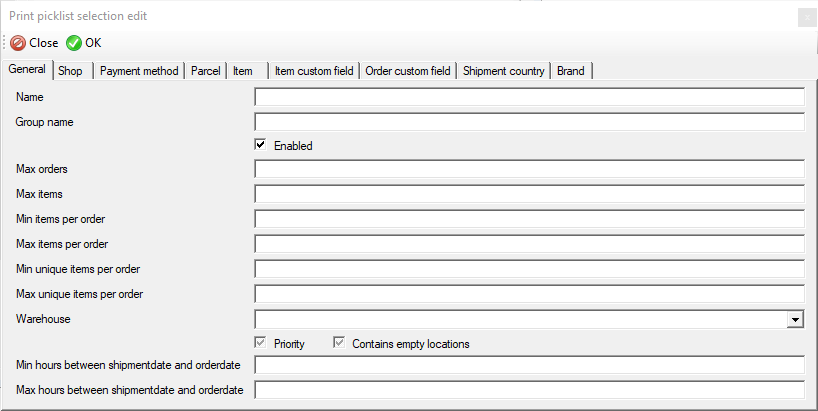Go to the Item custom field tab
The height and width of the screenshot is (411, 818).
314,71
